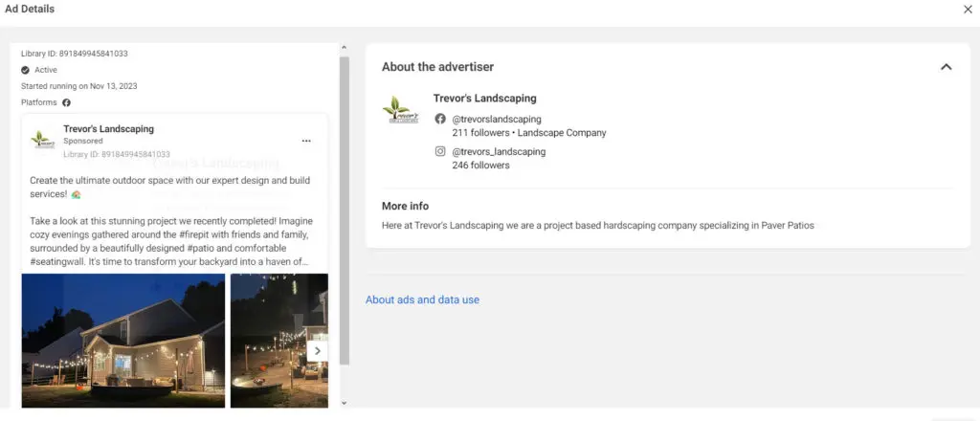Screen dimensions: 980x421
Task: Open the @trevorslandscaping Facebook handle
Action: click(497, 120)
